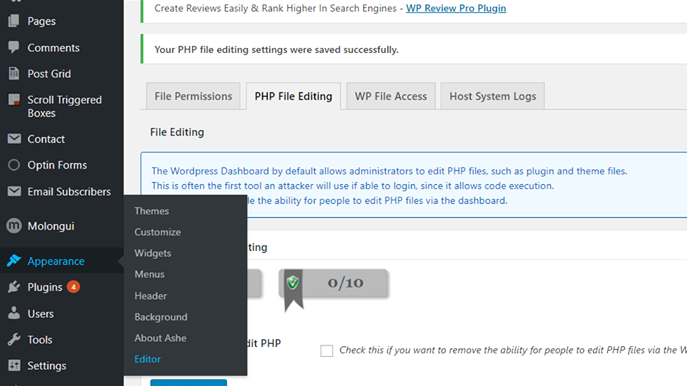Open the Host System Logs tab

(x=492, y=96)
